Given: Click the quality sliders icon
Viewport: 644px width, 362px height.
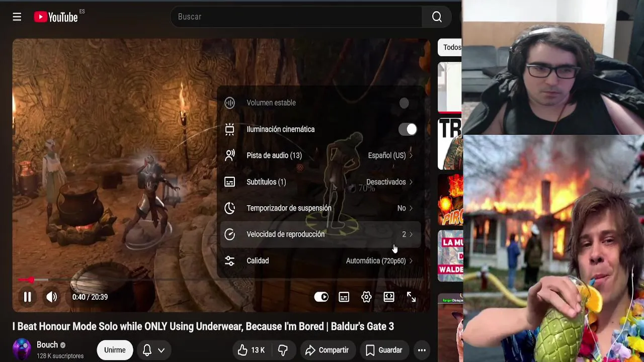Looking at the screenshot, I should [230, 261].
